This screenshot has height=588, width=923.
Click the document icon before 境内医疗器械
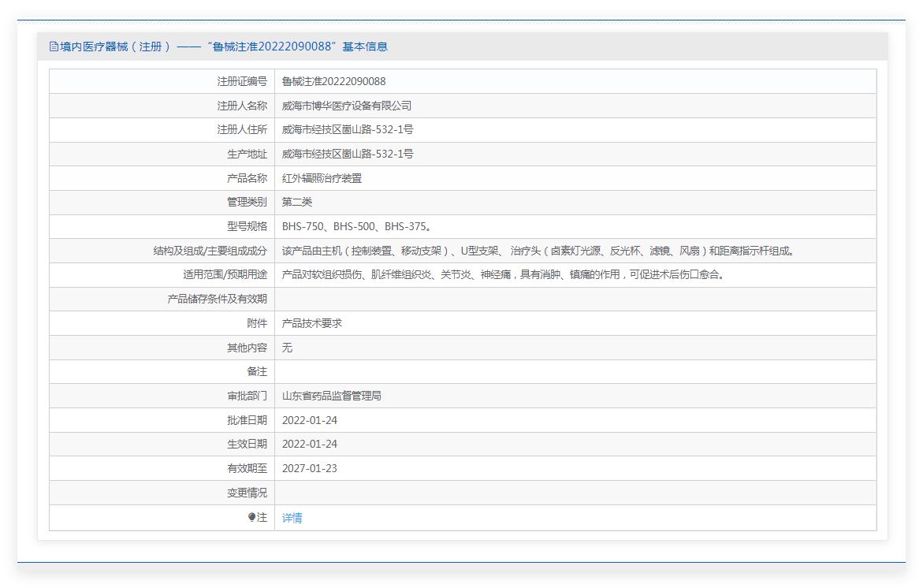click(x=54, y=47)
